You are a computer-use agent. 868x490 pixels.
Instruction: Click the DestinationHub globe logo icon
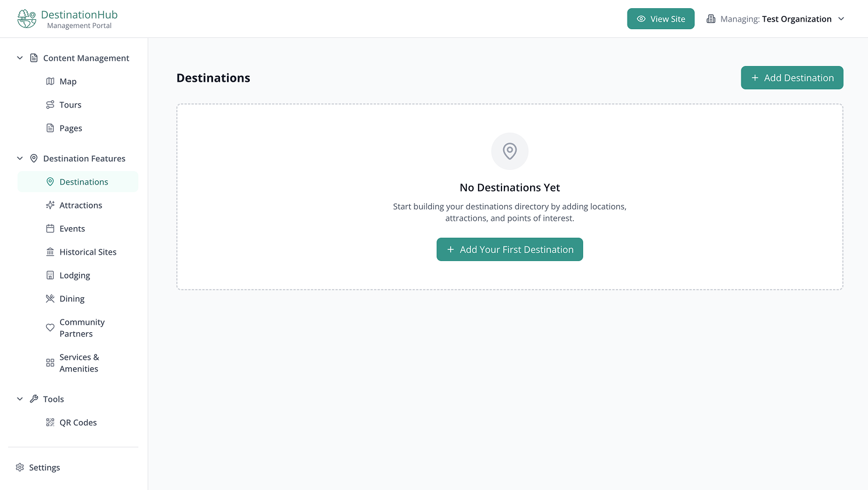pos(27,19)
